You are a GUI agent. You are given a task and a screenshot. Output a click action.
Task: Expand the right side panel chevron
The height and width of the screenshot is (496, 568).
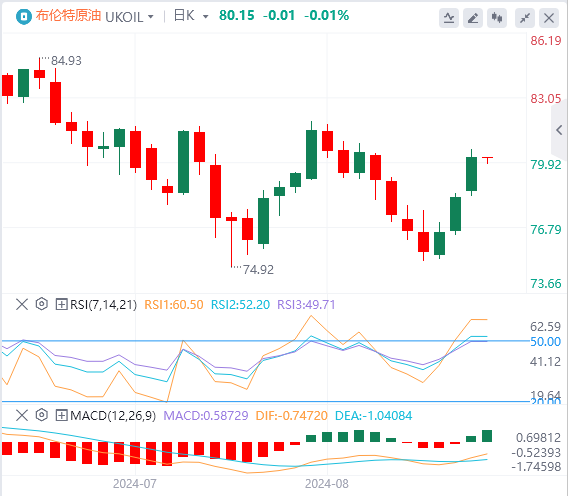(559, 130)
